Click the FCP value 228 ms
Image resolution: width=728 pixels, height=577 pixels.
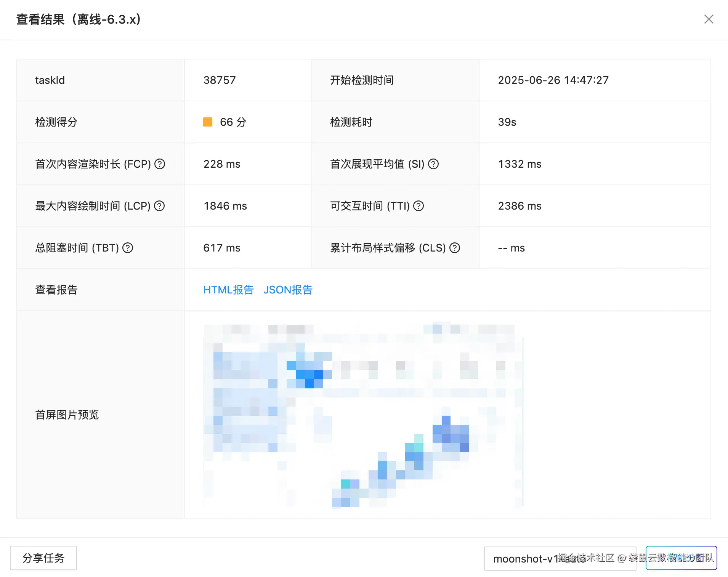point(222,164)
